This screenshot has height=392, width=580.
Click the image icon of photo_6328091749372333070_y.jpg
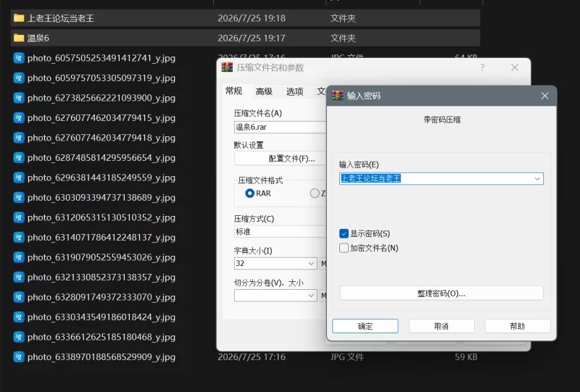click(x=19, y=297)
